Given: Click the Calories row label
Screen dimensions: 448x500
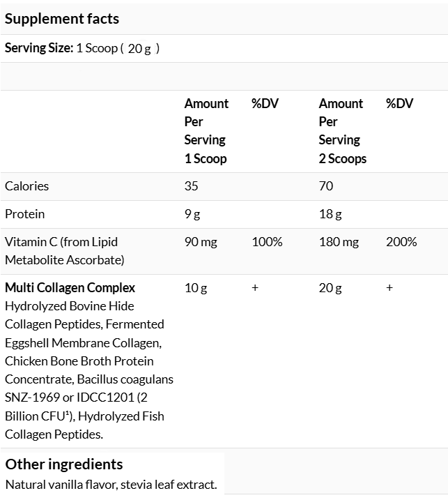Looking at the screenshot, I should 26,186.
